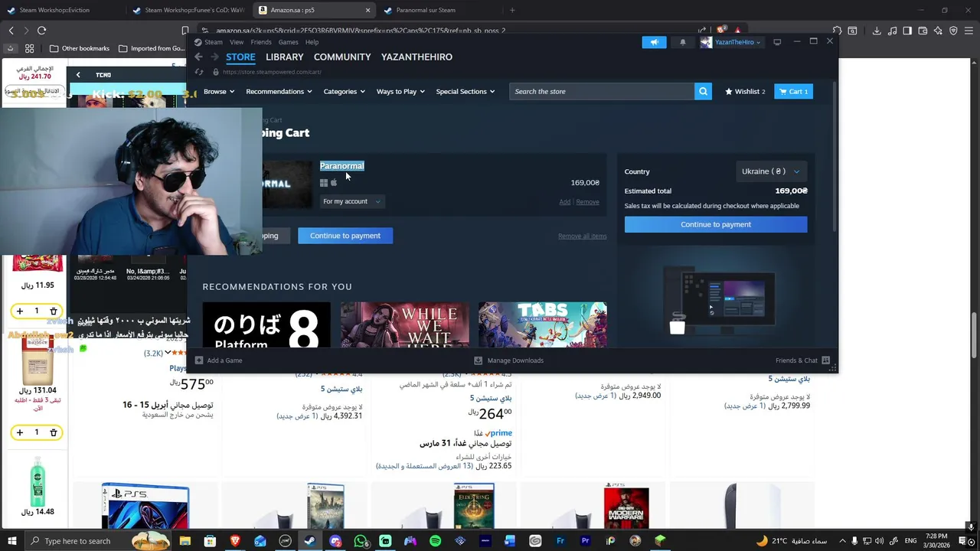Open Brave hamburger main menu
This screenshot has height=551, width=980.
pyautogui.click(x=969, y=31)
